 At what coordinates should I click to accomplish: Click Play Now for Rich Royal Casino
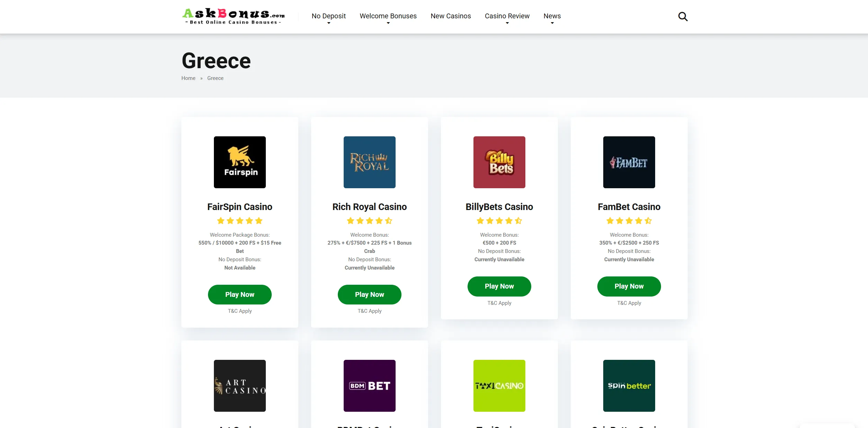pos(370,294)
